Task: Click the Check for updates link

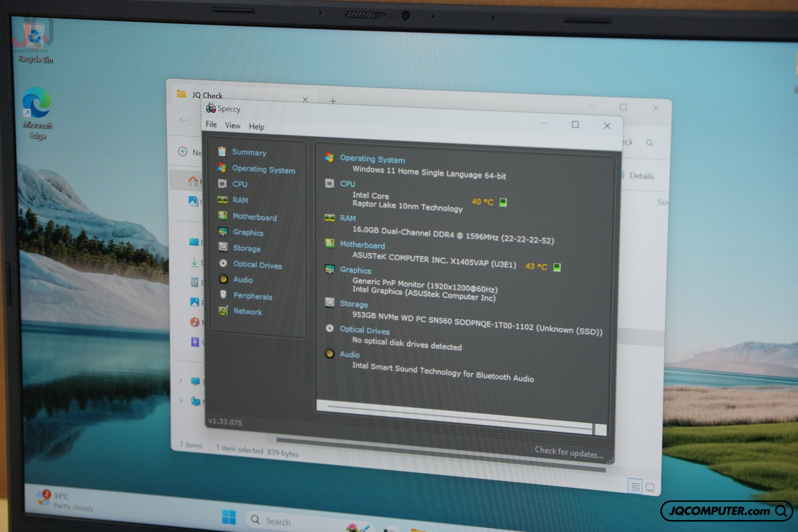Action: click(x=569, y=452)
